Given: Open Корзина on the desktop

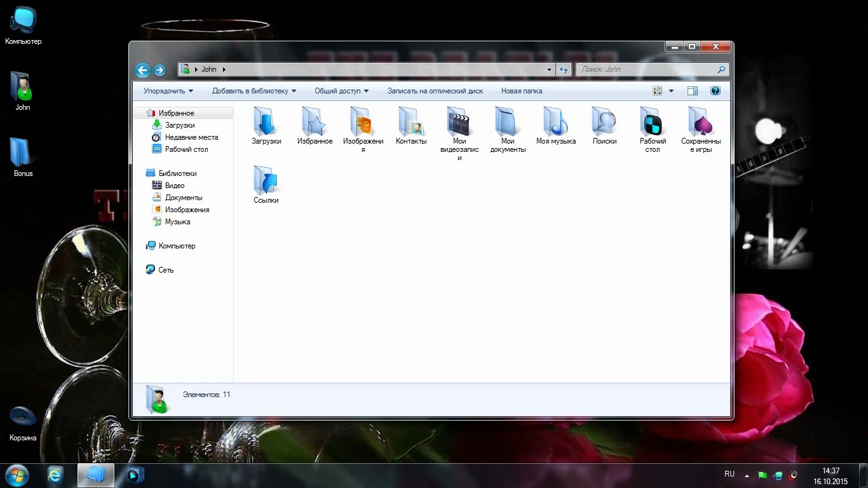Looking at the screenshot, I should pos(23,418).
